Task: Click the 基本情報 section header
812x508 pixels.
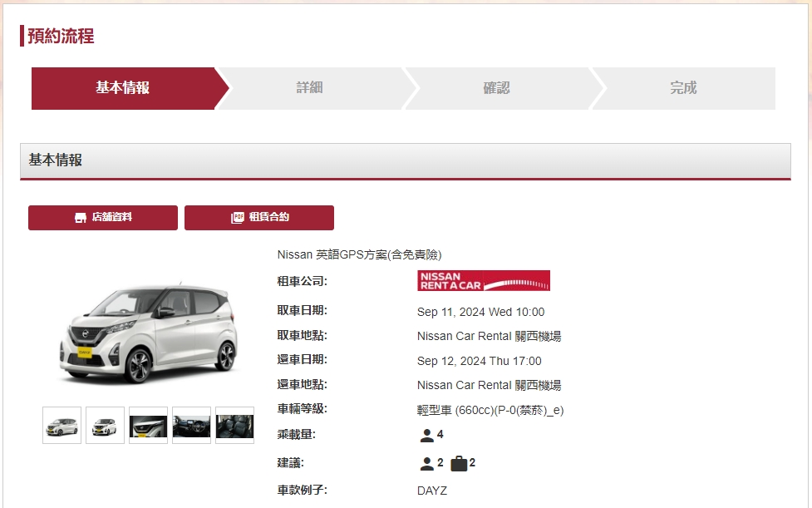Action: pyautogui.click(x=406, y=161)
